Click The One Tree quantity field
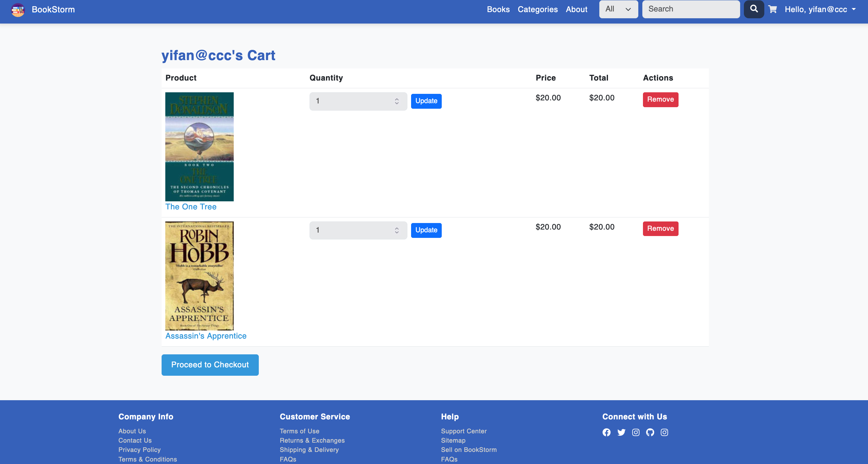 pyautogui.click(x=358, y=101)
